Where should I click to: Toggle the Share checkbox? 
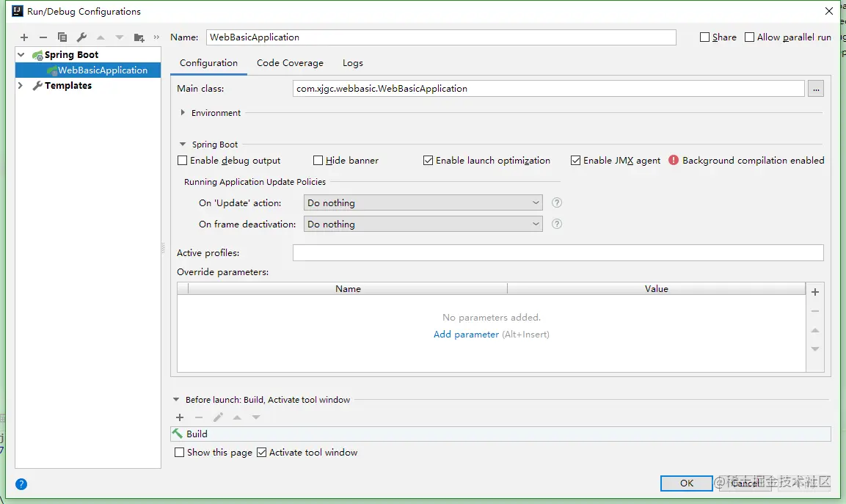click(x=704, y=37)
